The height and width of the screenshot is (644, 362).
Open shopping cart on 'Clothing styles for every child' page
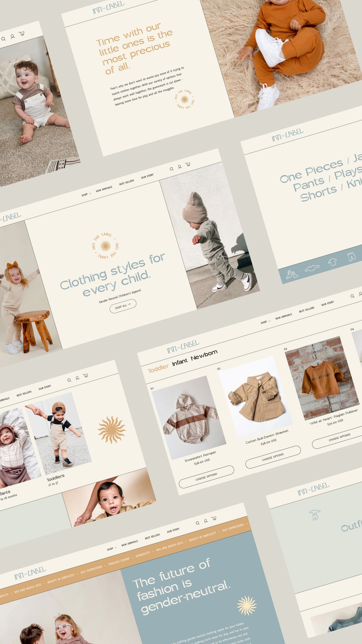[188, 164]
